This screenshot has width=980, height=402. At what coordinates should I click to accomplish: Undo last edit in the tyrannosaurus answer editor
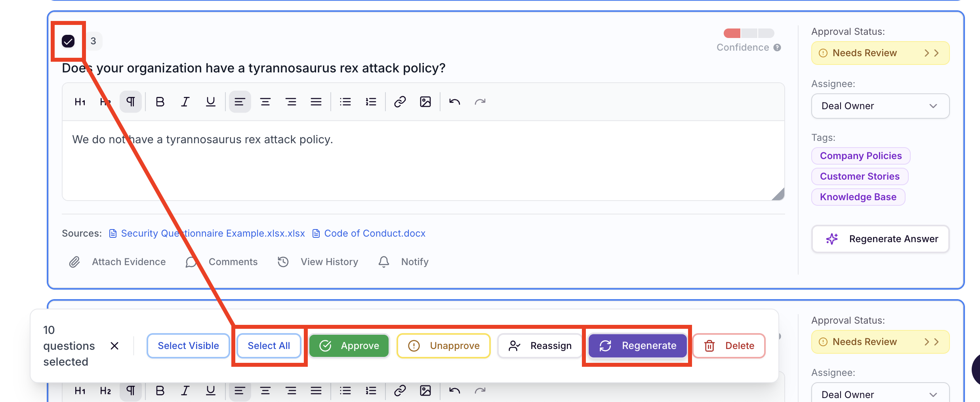click(455, 102)
